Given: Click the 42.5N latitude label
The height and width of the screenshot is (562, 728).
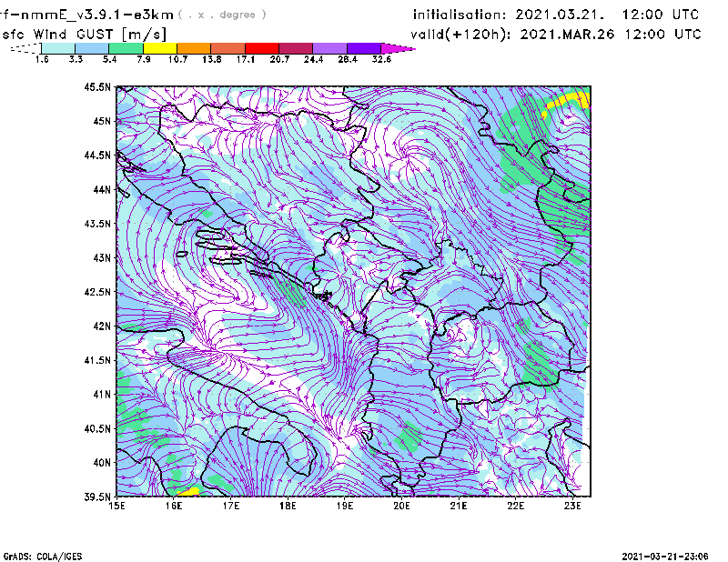Looking at the screenshot, I should [x=97, y=292].
